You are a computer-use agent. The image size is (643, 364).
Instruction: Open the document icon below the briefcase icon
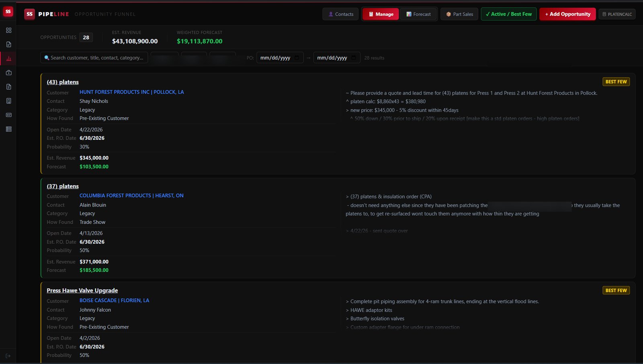coord(8,87)
